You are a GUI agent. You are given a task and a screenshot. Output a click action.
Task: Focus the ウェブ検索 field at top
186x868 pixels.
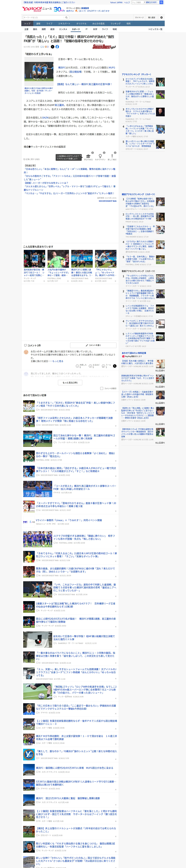[x=137, y=2]
